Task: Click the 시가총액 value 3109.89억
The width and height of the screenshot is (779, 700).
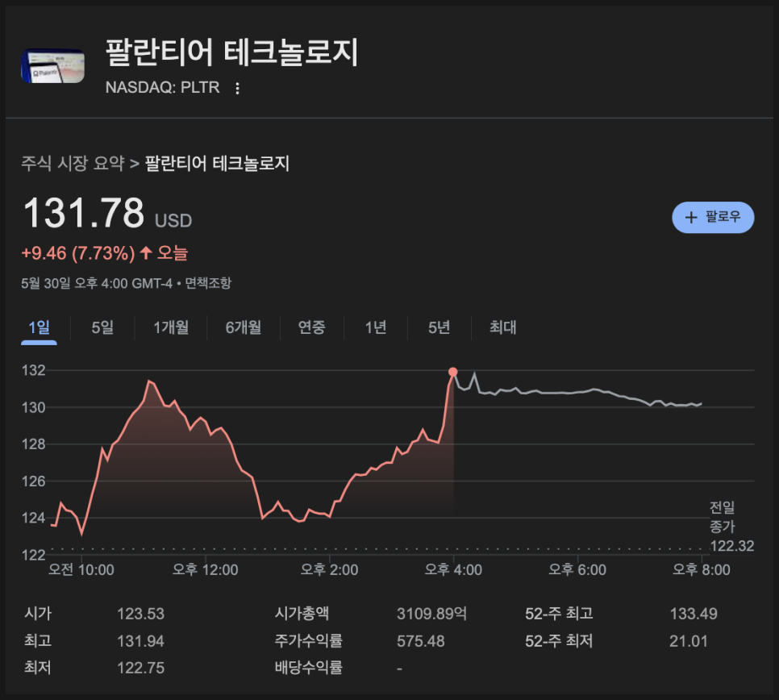Action: click(431, 614)
